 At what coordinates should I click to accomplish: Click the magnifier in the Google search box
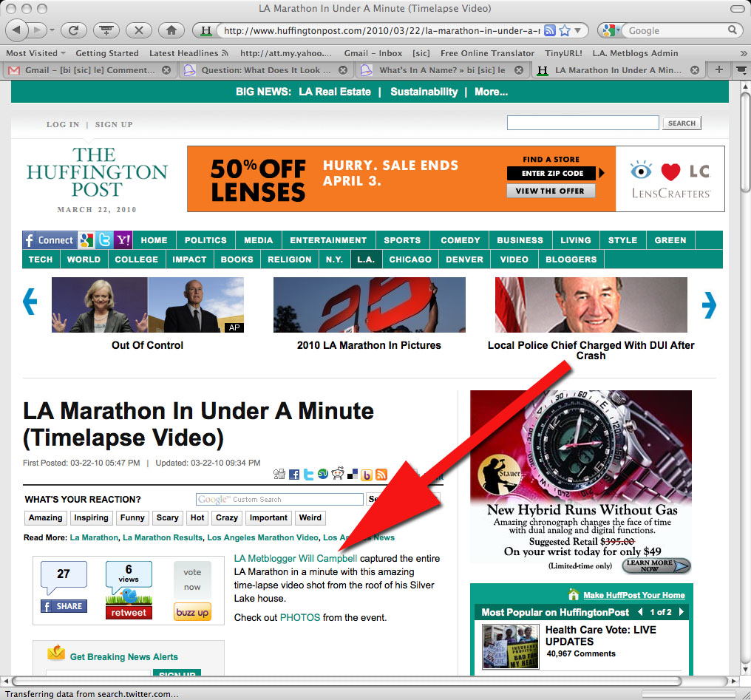point(733,30)
